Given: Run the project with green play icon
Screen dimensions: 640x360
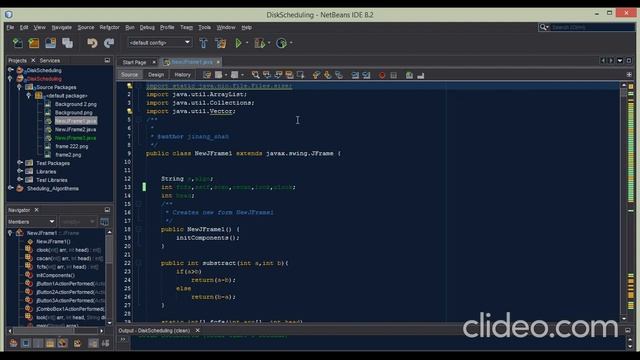Looking at the screenshot, I should point(238,43).
